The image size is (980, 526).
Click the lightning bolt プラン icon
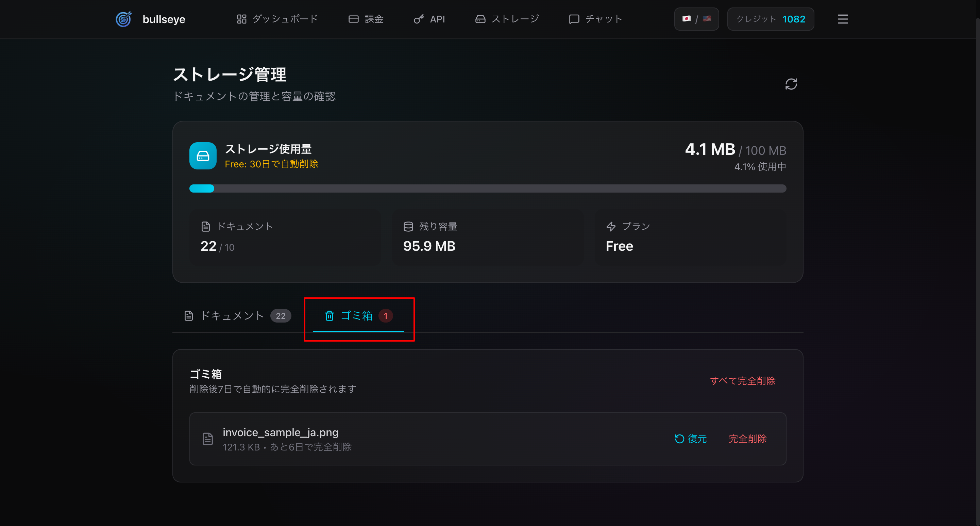[x=611, y=227]
